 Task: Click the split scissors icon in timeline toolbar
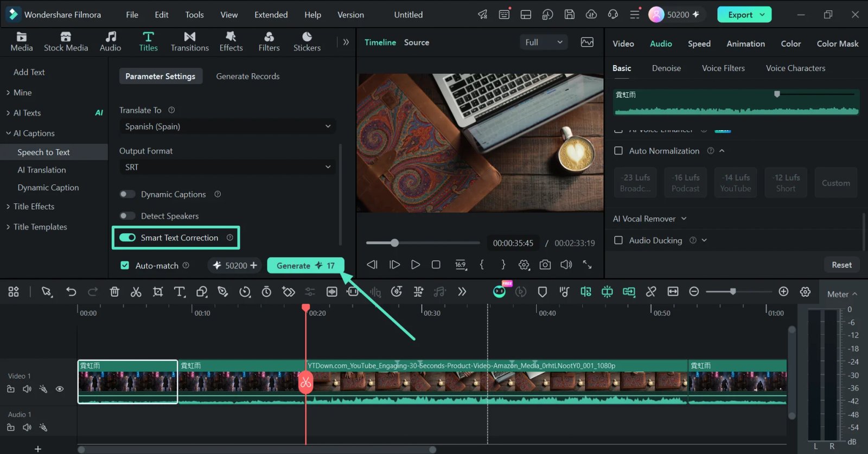click(136, 292)
